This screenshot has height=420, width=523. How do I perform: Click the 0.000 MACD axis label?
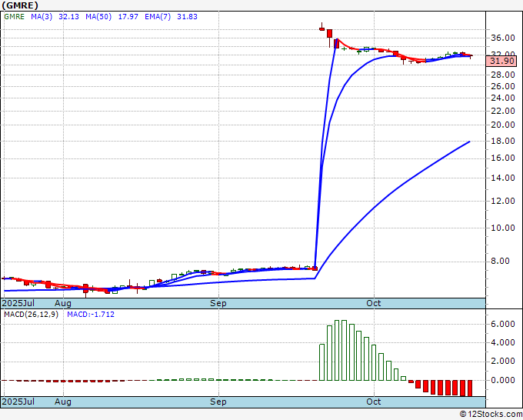pos(503,380)
